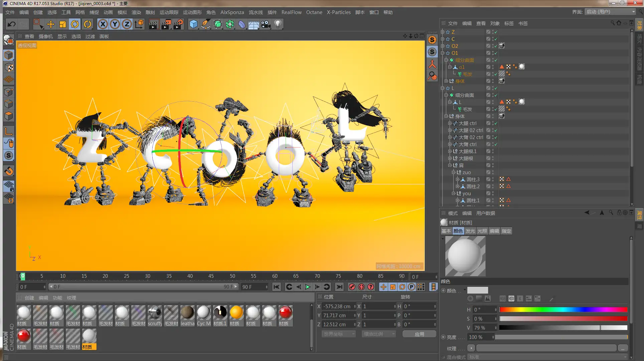Click the value V brightness slider
Image resolution: width=644 pixels, height=361 pixels.
click(x=563, y=328)
